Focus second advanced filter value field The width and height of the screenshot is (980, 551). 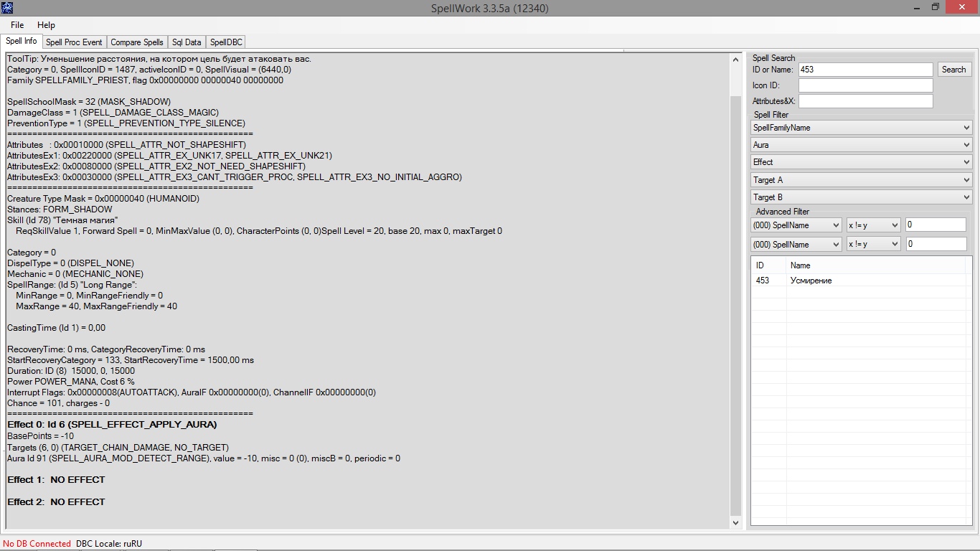[936, 244]
